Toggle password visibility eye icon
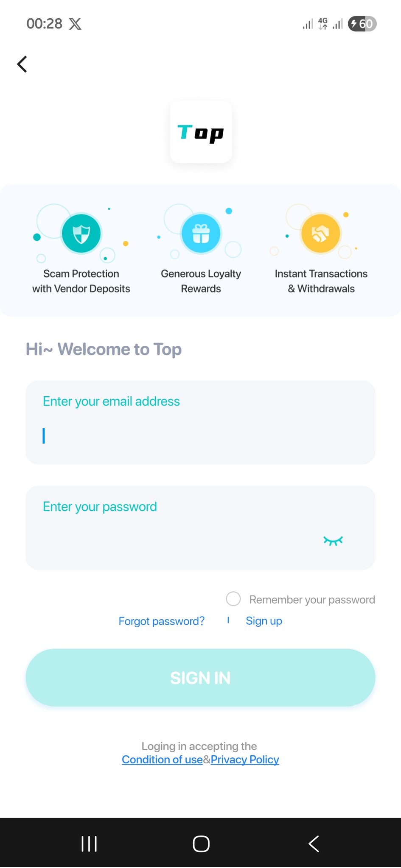This screenshot has height=868, width=401. [x=333, y=541]
